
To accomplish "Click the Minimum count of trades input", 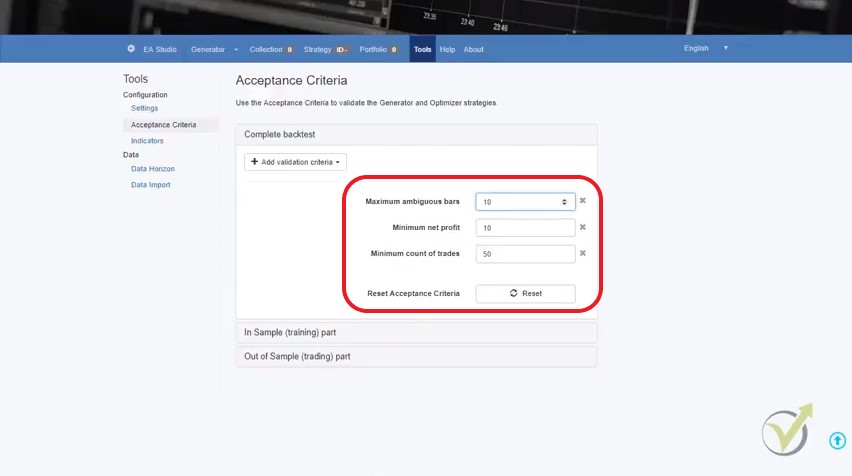I will (525, 254).
